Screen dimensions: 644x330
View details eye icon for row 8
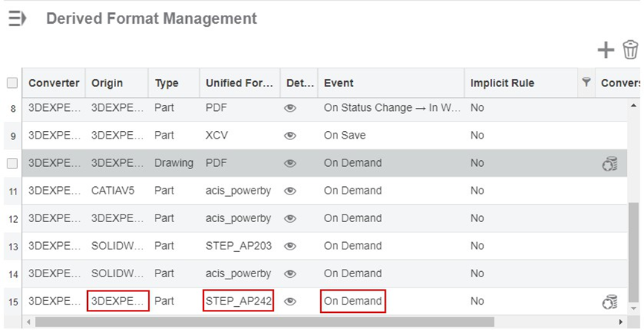click(x=290, y=108)
